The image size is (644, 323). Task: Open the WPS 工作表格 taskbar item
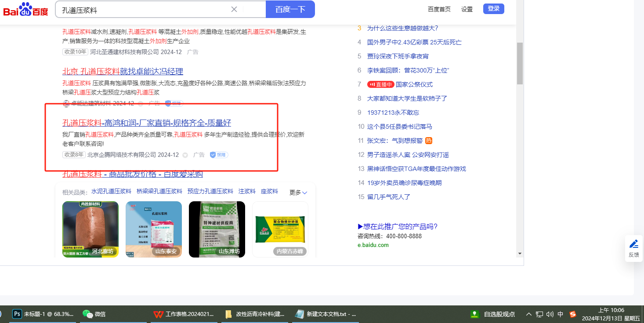click(x=185, y=314)
